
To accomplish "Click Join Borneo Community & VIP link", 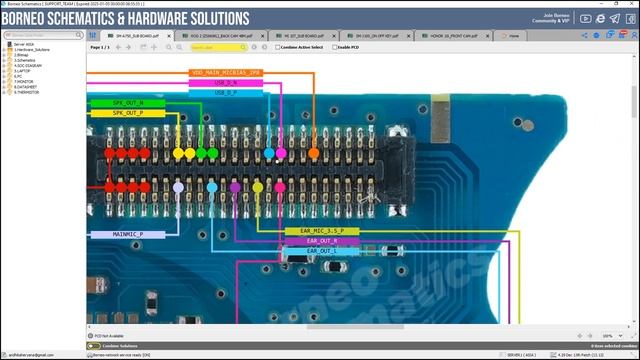I will [x=550, y=18].
